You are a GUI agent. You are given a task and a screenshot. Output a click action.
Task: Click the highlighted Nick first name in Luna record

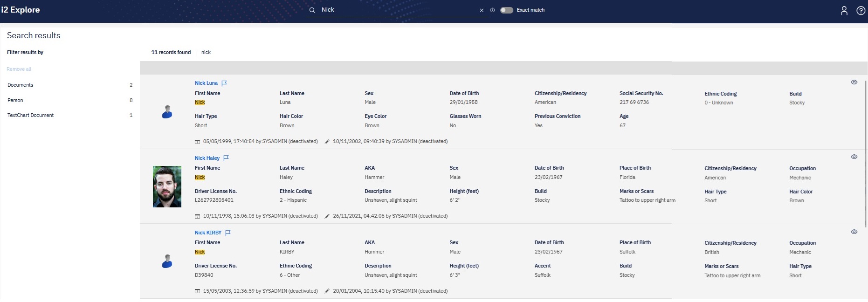point(200,103)
